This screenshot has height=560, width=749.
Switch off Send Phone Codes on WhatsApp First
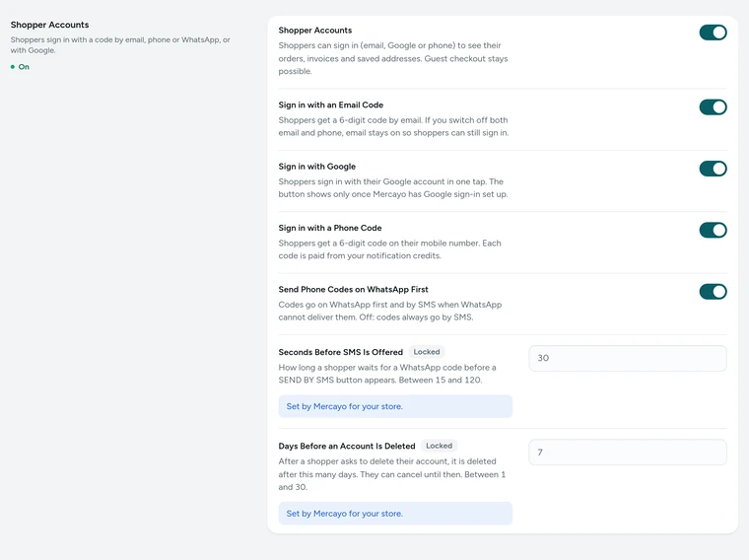pyautogui.click(x=713, y=292)
